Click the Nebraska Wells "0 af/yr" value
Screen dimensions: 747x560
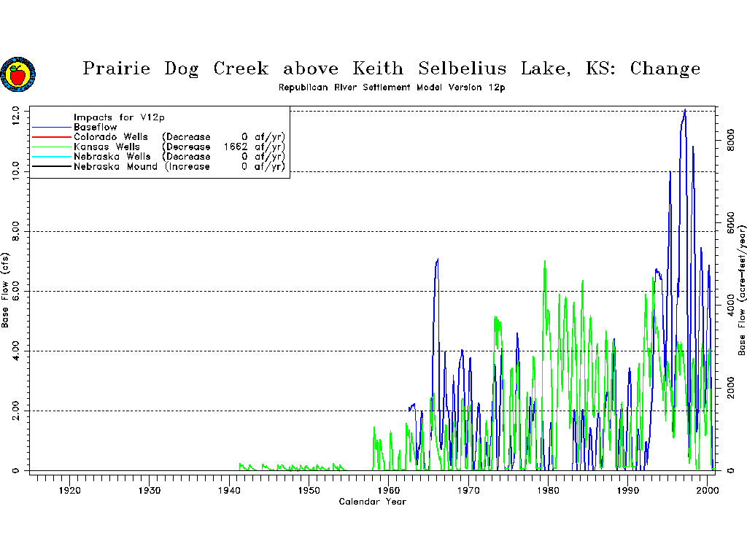click(x=263, y=157)
